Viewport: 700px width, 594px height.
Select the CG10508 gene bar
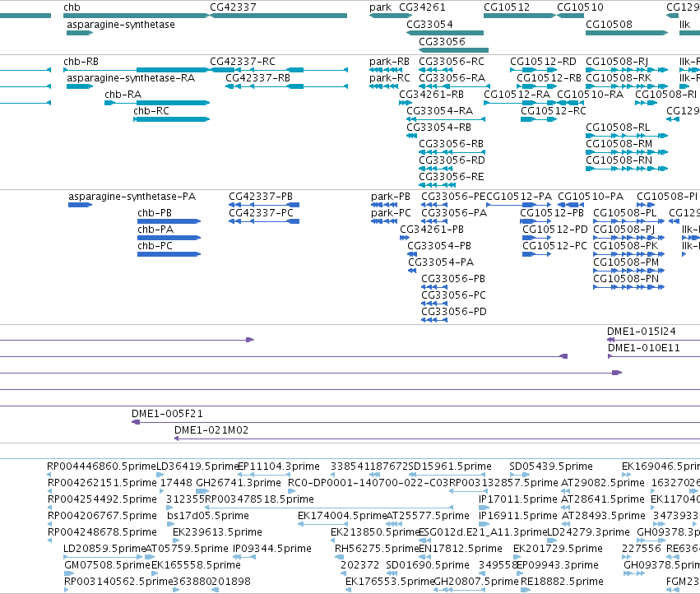click(x=627, y=33)
